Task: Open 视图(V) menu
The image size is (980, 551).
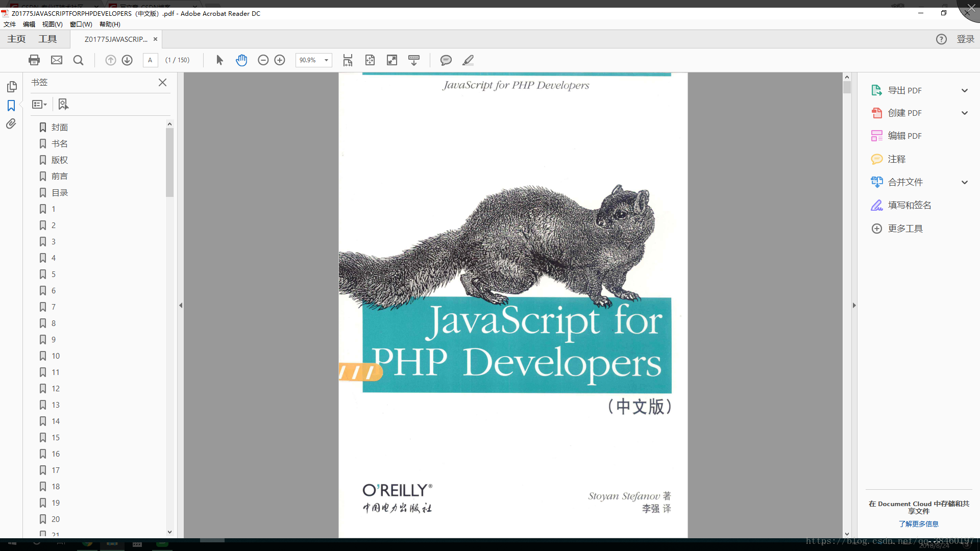Action: coord(52,24)
